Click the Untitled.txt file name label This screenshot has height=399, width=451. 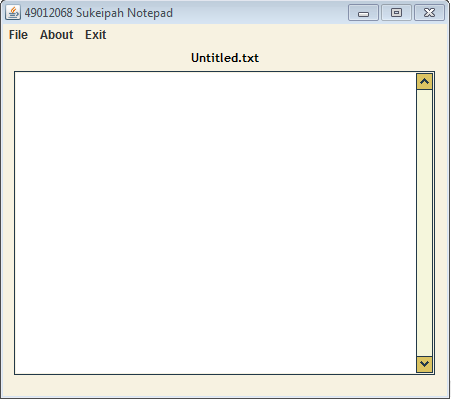pyautogui.click(x=225, y=58)
